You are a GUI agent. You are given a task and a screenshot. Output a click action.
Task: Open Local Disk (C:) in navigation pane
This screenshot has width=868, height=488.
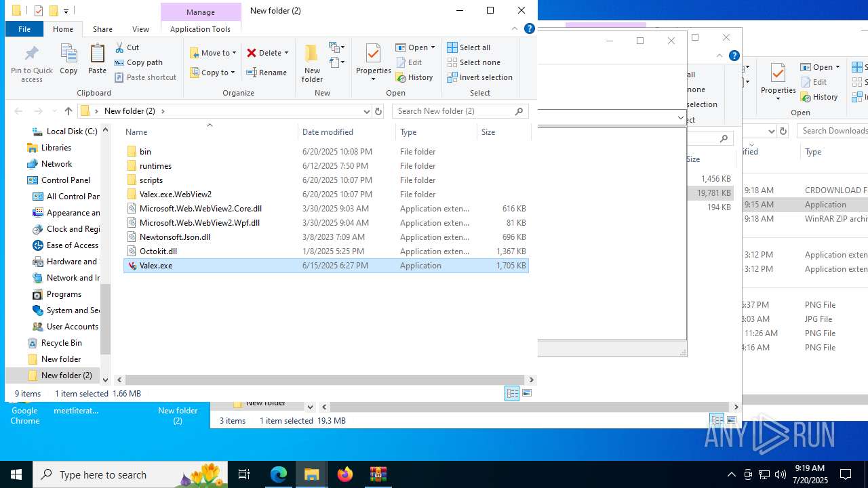(64, 131)
